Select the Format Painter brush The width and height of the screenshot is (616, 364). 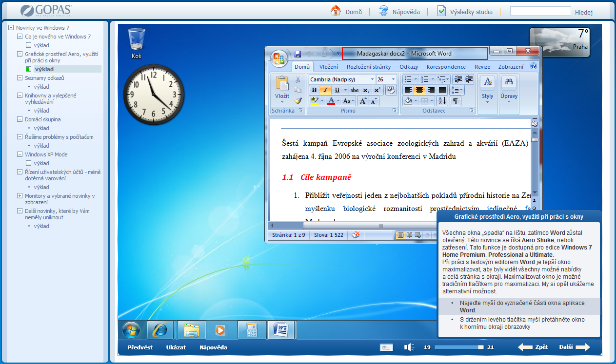click(x=298, y=101)
